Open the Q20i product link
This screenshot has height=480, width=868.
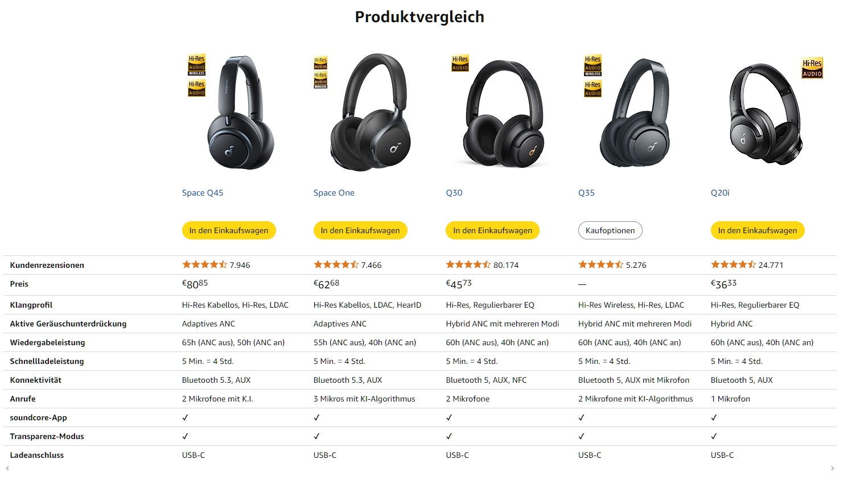coord(720,193)
